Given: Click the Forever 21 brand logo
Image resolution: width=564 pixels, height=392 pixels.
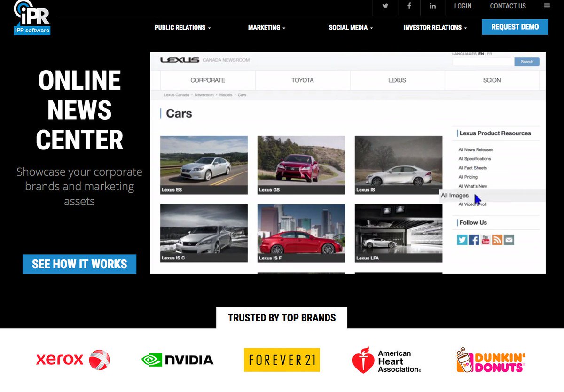Looking at the screenshot, I should click(x=282, y=360).
